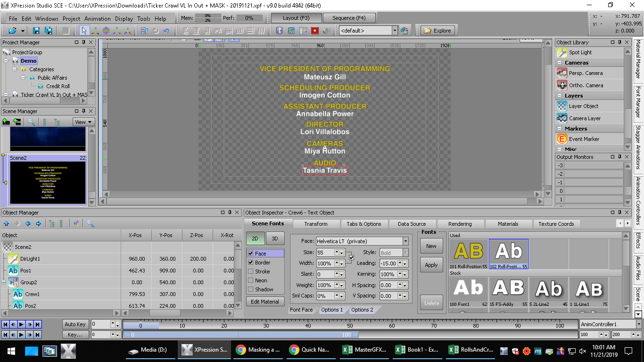Collapse the Demo project tree node
The width and height of the screenshot is (644, 362).
(x=6, y=61)
